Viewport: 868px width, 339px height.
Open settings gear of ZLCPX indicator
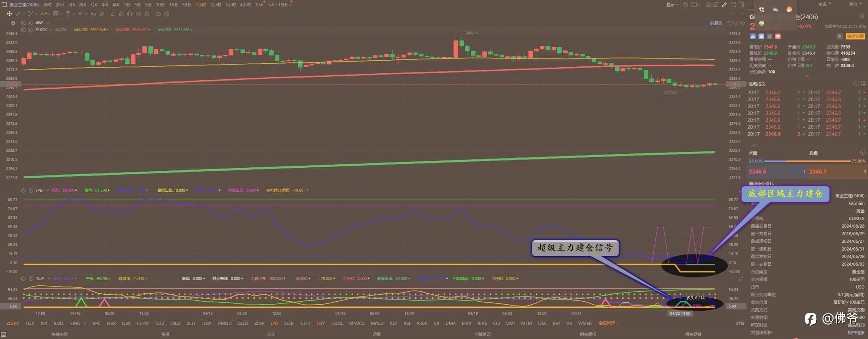[23, 30]
